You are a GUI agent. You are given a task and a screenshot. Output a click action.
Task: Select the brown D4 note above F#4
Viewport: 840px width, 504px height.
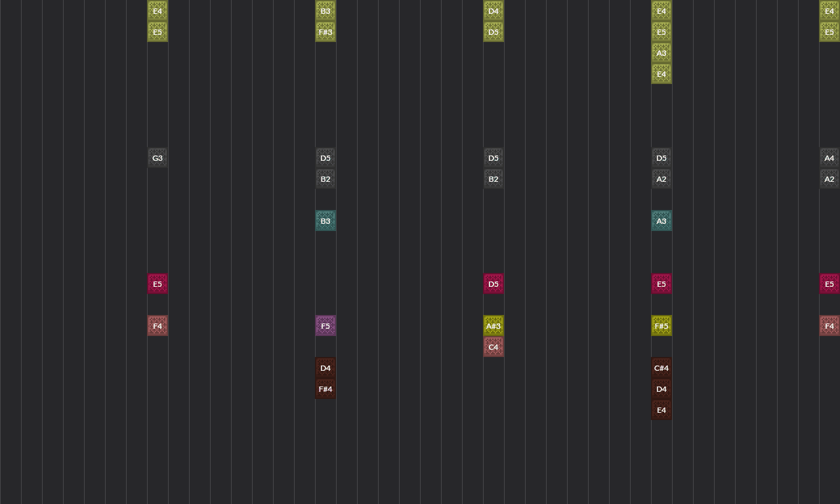pyautogui.click(x=325, y=367)
